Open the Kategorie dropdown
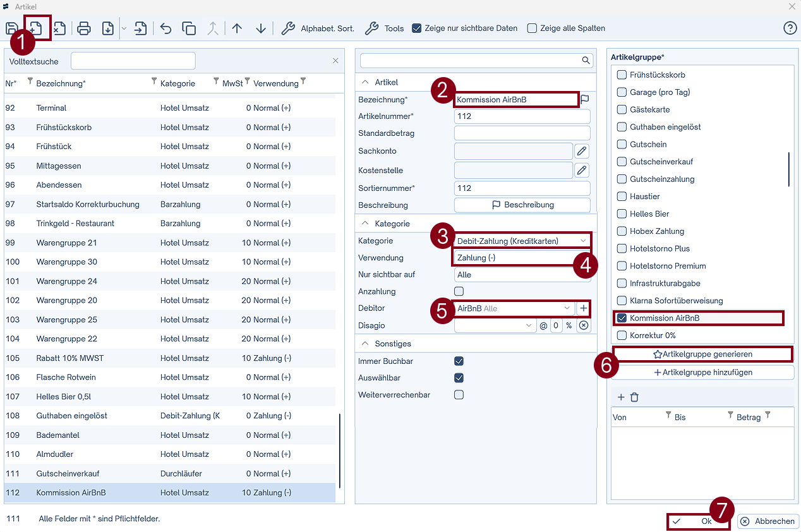The height and width of the screenshot is (532, 801). [x=583, y=241]
